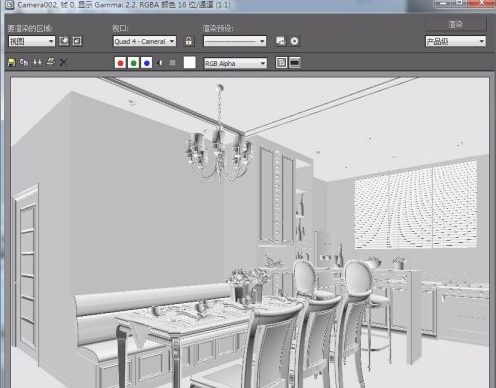Viewport: 496px width, 388px height.
Task: Toggle the UI overlay icon
Action: (281, 63)
